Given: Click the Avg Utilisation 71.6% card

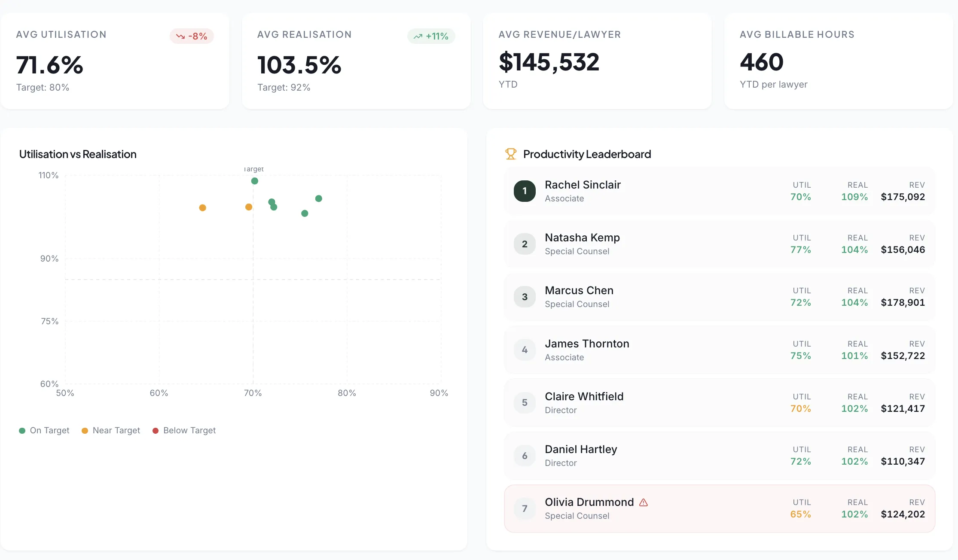Looking at the screenshot, I should (x=115, y=61).
